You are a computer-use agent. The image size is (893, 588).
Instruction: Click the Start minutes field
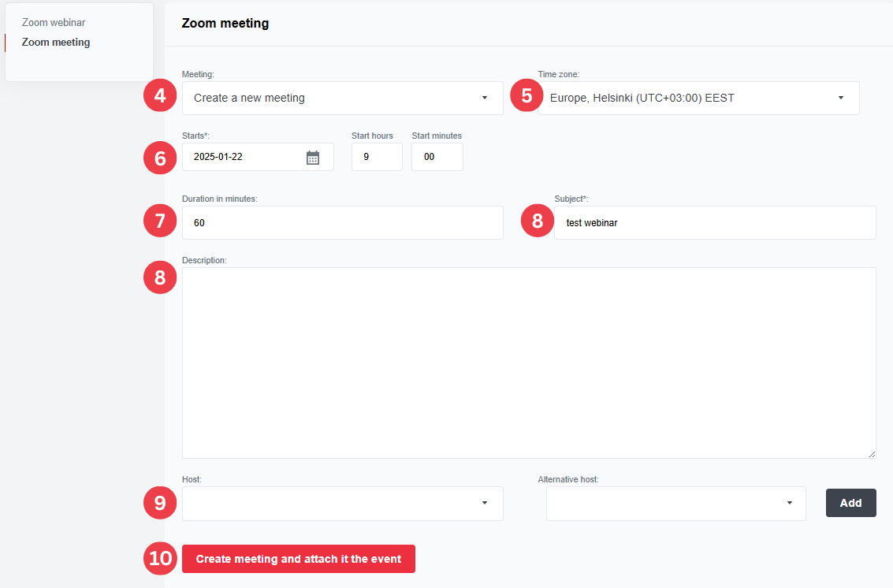coord(437,157)
